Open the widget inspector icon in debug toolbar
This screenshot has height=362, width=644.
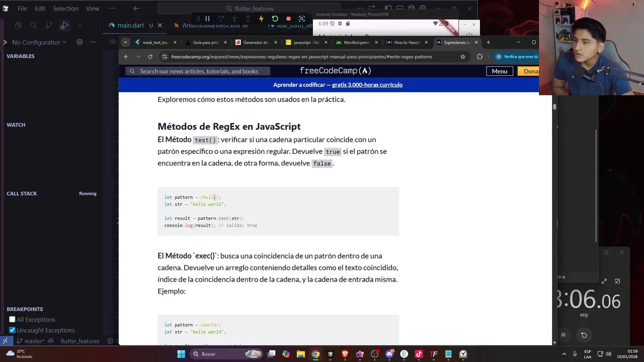click(302, 19)
